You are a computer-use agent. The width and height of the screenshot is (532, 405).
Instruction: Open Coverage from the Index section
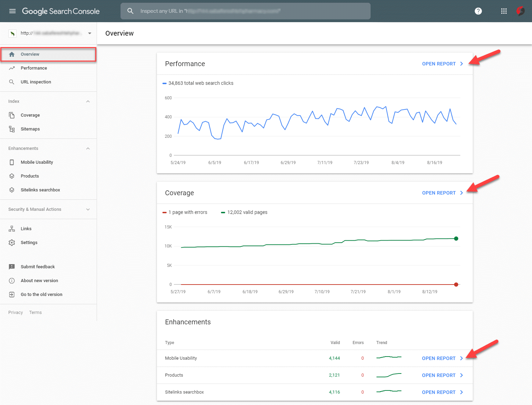pos(30,115)
